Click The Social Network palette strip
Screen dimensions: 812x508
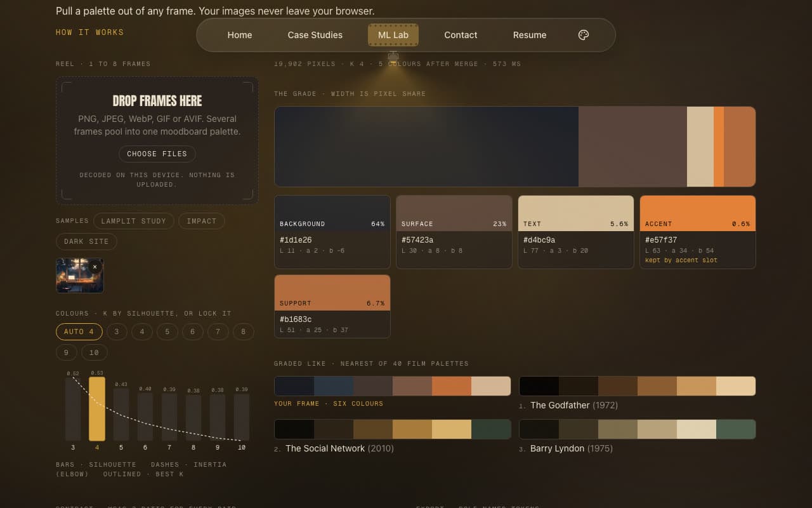coord(393,429)
